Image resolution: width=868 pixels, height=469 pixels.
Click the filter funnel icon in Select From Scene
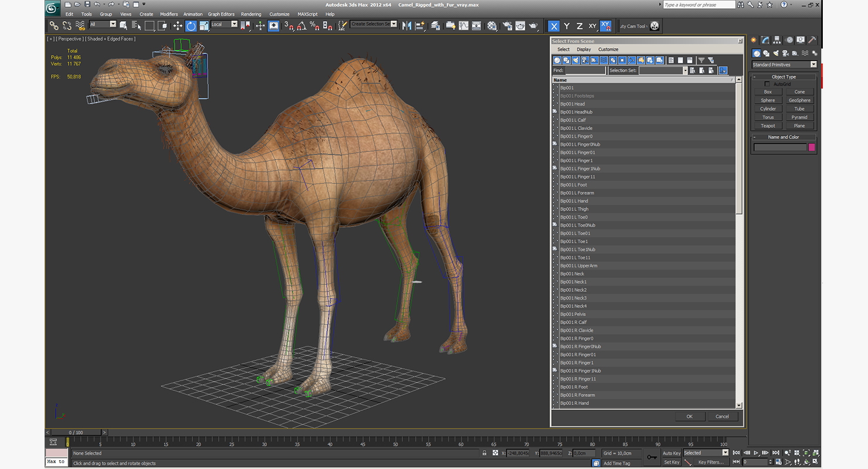[x=701, y=60]
